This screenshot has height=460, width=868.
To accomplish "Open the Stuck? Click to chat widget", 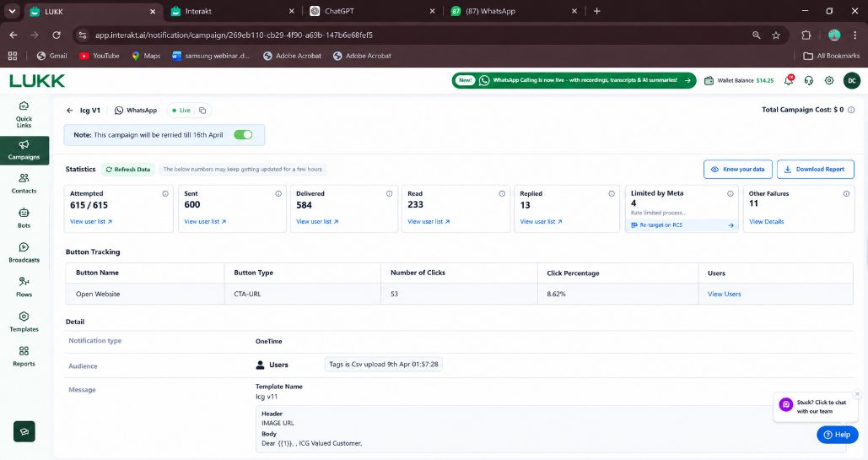I will (815, 407).
